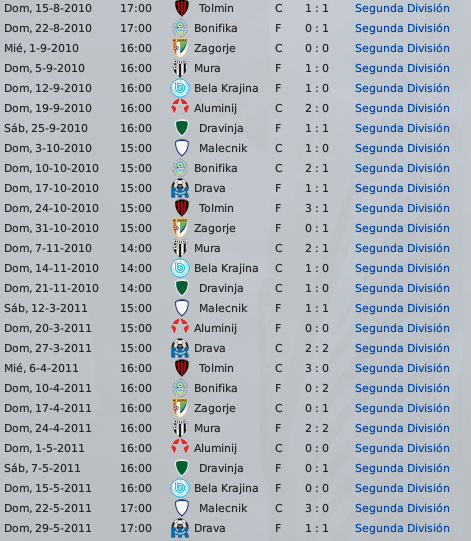Select the Sáb, 12-3-2011 Malecnik fixture row
The width and height of the screenshot is (471, 541).
(235, 308)
